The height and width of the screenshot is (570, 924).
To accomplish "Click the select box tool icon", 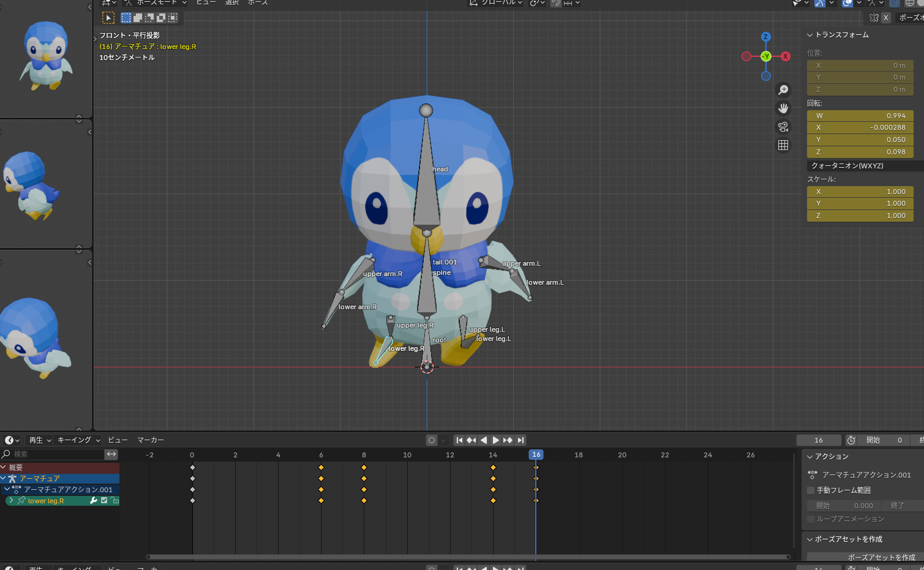I will (x=108, y=18).
